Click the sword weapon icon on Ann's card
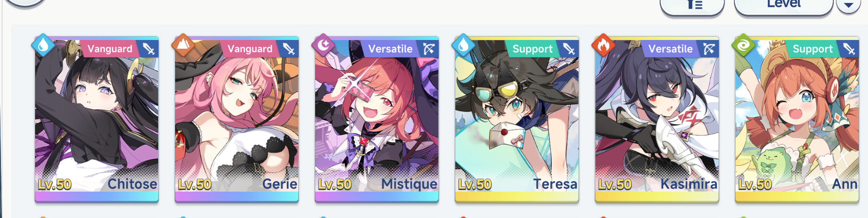This screenshot has height=218, width=868. (848, 49)
